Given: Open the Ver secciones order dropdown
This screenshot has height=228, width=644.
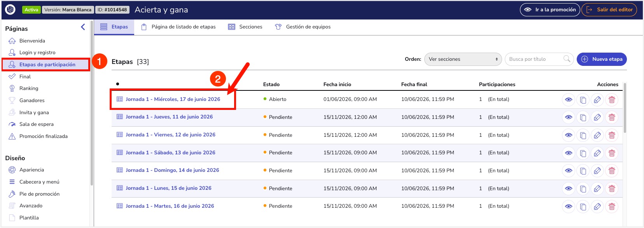Looking at the screenshot, I should (x=463, y=59).
